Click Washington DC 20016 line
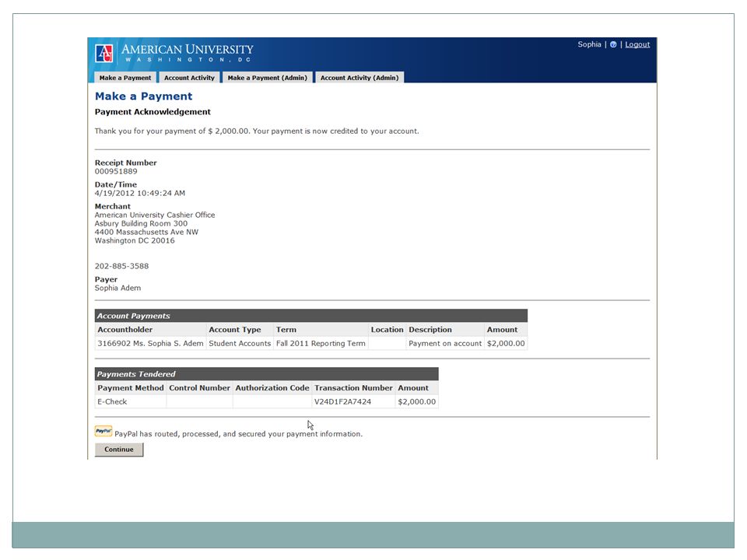 (x=135, y=241)
